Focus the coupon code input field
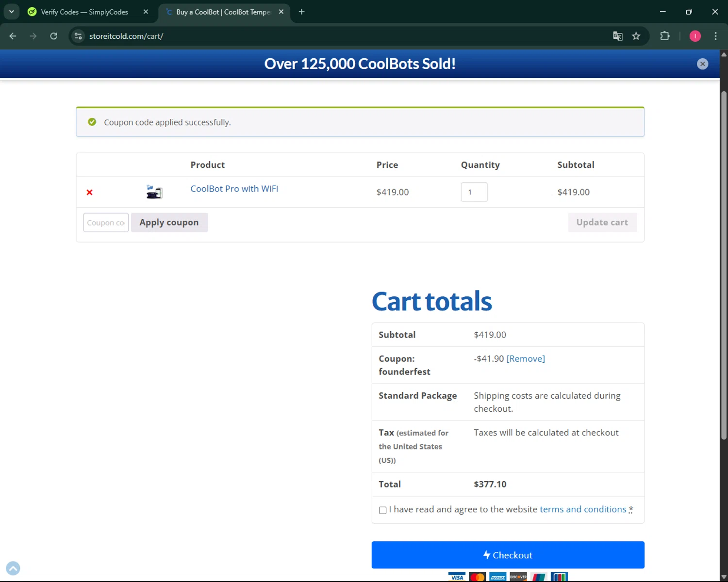This screenshot has width=728, height=582. click(x=106, y=223)
